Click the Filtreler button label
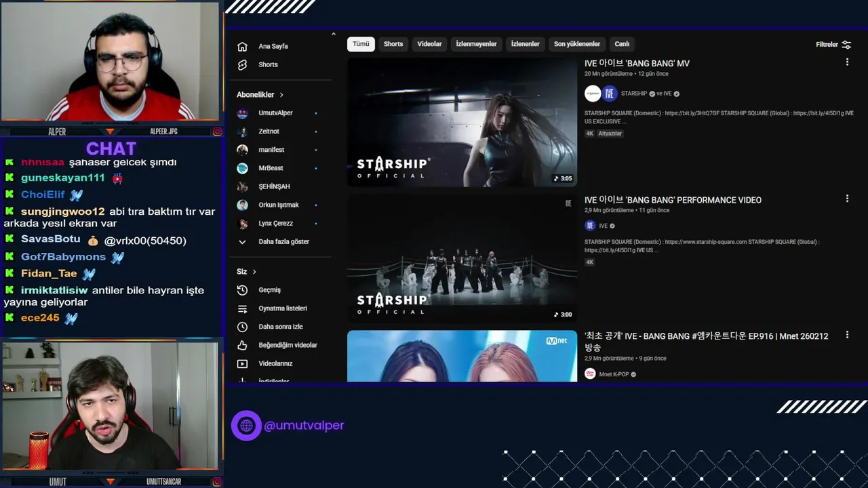The image size is (868, 488). 827,45
